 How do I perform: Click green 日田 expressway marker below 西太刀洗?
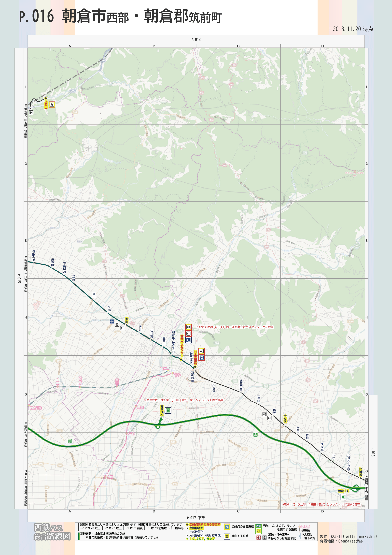(70, 441)
